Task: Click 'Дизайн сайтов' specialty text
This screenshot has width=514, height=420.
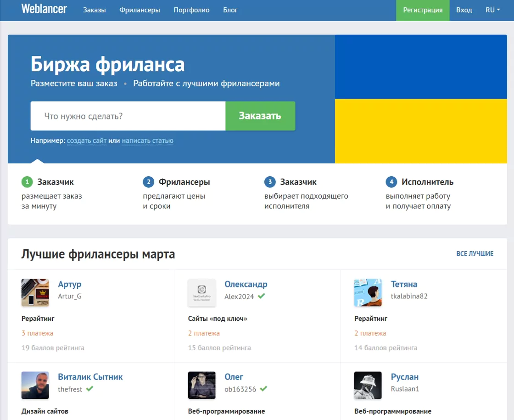Action: pyautogui.click(x=45, y=411)
